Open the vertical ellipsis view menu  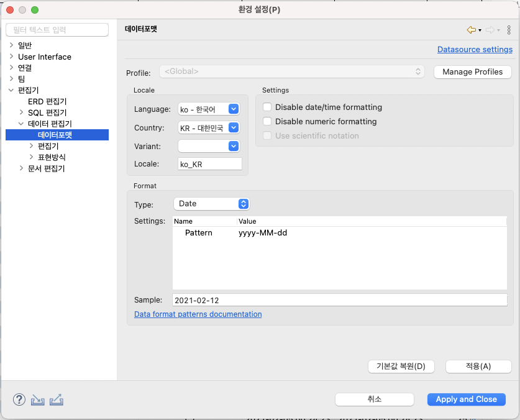[x=509, y=29]
